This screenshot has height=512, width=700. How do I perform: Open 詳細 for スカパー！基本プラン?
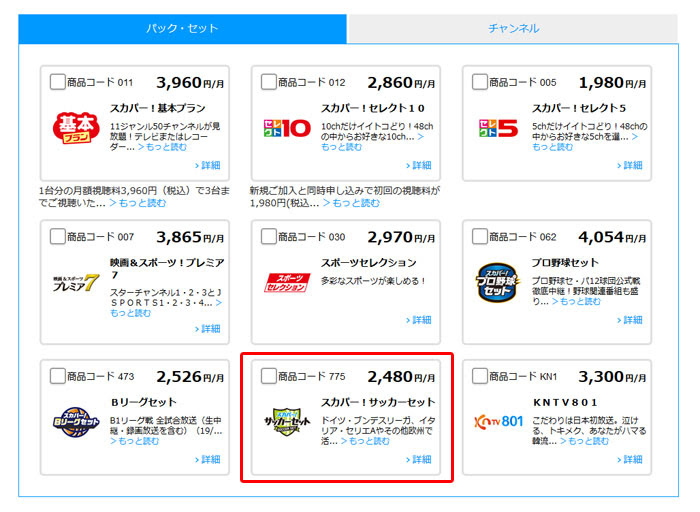(208, 166)
